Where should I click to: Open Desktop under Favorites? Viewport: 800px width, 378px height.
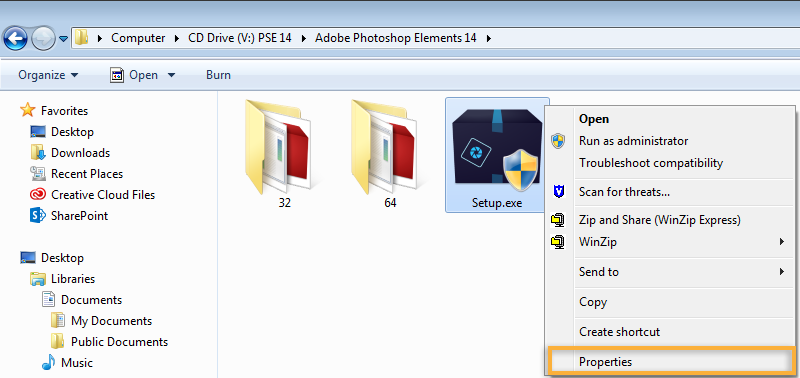(72, 132)
